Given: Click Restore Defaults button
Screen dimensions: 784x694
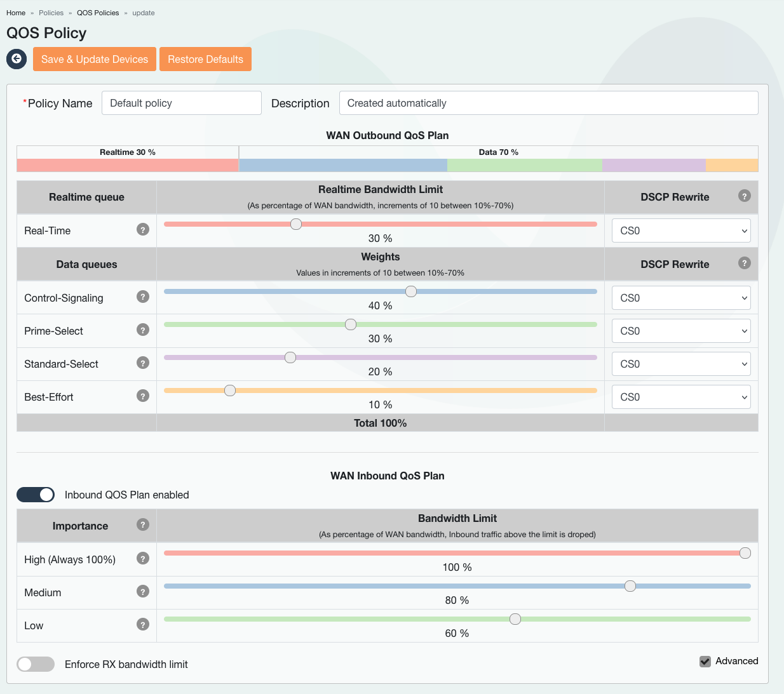Looking at the screenshot, I should point(205,59).
